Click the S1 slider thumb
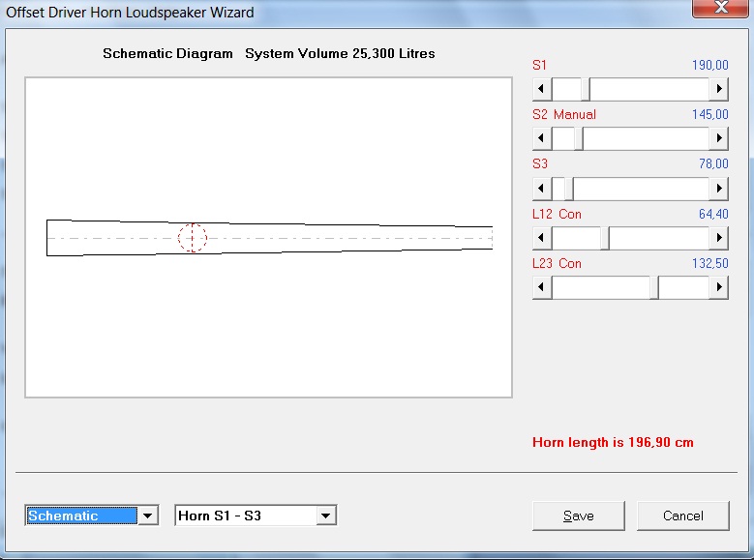Screen dimensions: 754x560 (586, 89)
